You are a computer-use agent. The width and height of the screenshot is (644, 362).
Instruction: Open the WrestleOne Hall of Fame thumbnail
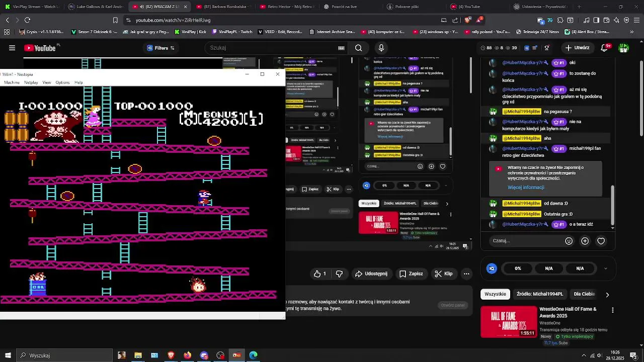tap(509, 322)
